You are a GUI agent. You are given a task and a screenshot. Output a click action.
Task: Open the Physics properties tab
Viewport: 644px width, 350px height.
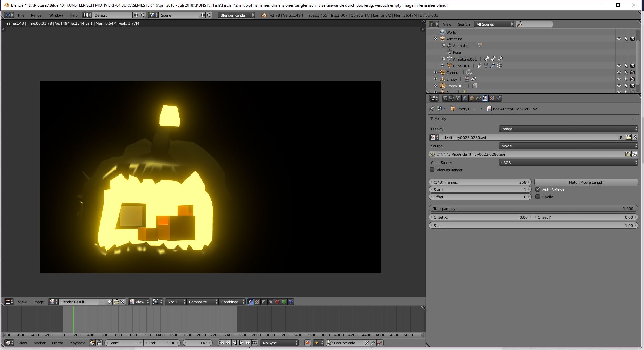point(499,98)
